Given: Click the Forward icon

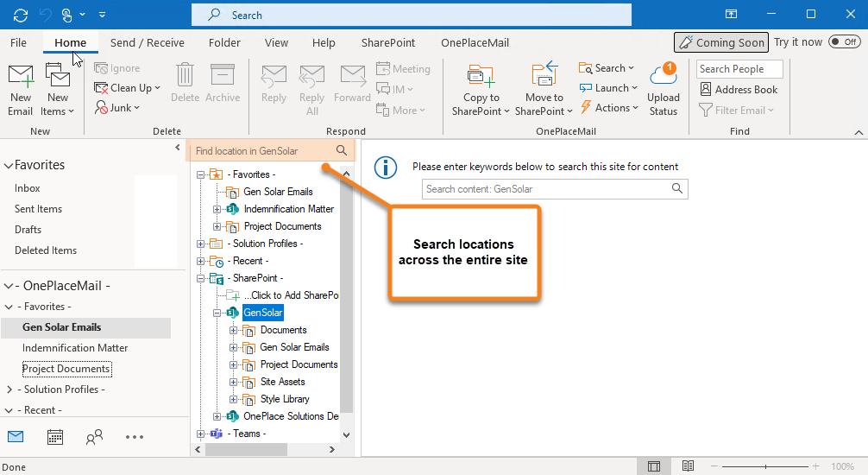Looking at the screenshot, I should click(352, 77).
